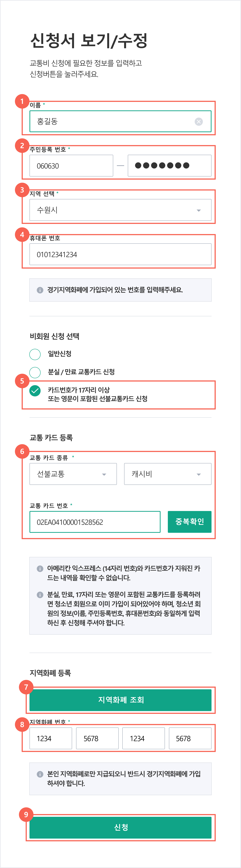The width and height of the screenshot is (241, 868).
Task: Click the 중복확인 button
Action: (x=190, y=522)
